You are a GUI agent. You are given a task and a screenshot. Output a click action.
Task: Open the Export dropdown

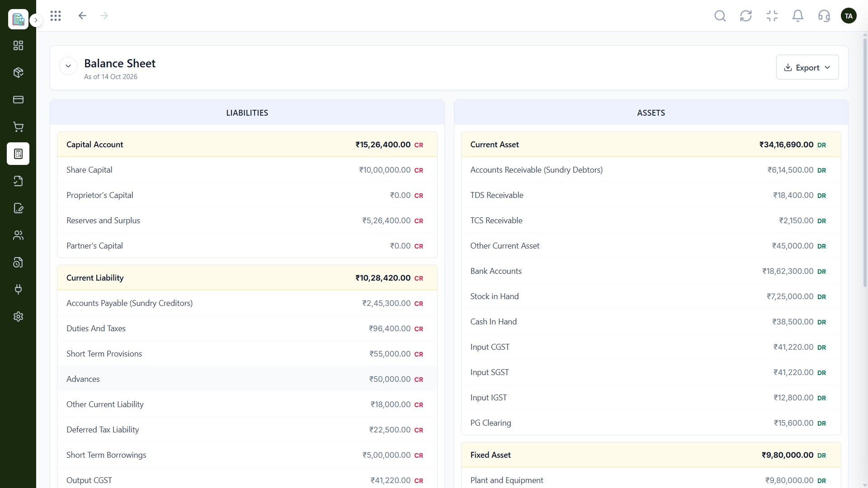[807, 67]
